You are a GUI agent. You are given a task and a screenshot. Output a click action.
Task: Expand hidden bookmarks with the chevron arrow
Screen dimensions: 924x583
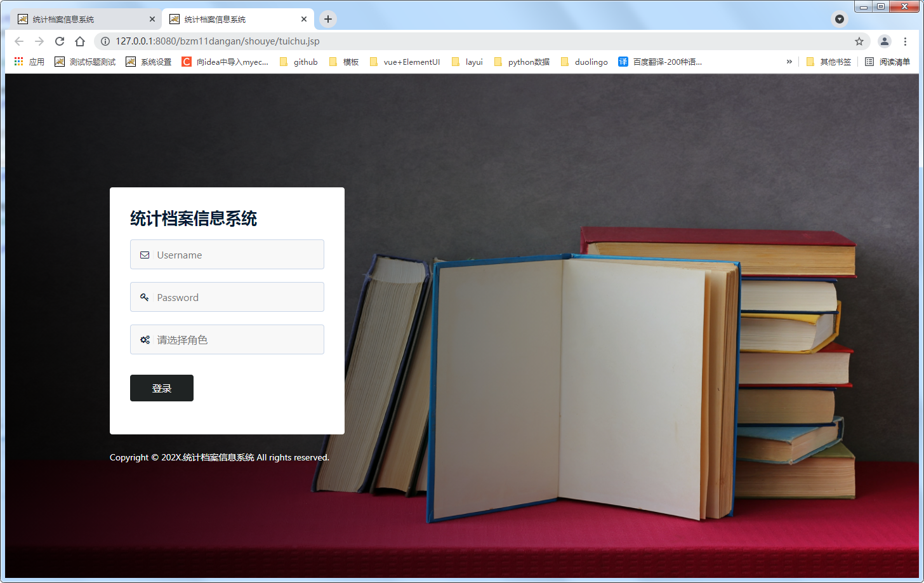[x=789, y=62]
